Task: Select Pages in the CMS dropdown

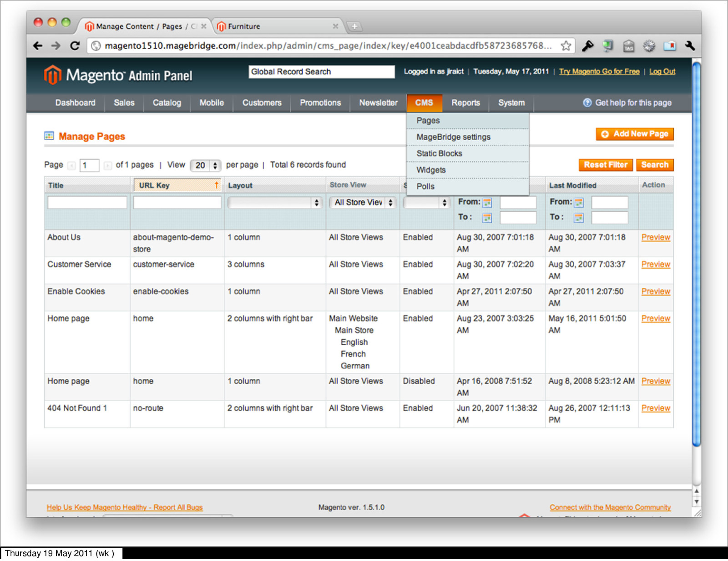Action: click(x=468, y=121)
